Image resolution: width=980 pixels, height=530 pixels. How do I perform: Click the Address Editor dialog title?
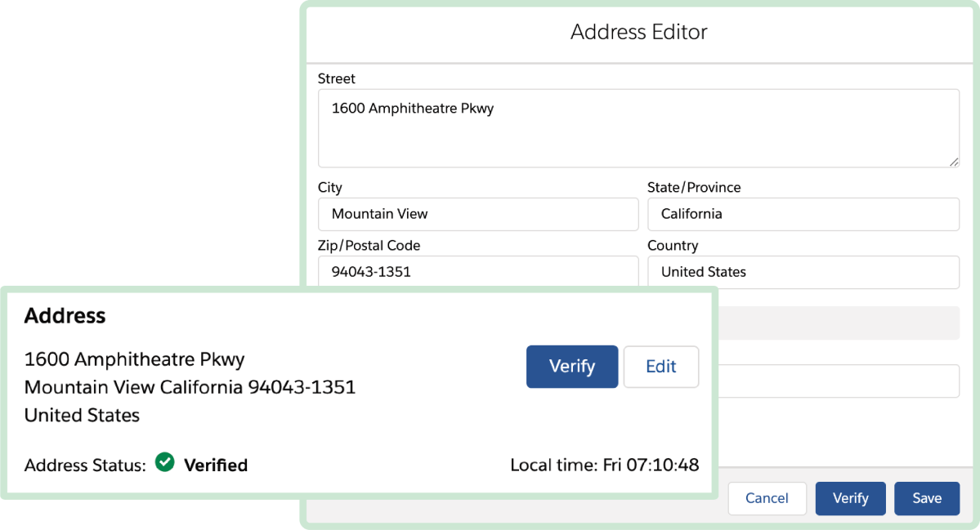[639, 32]
